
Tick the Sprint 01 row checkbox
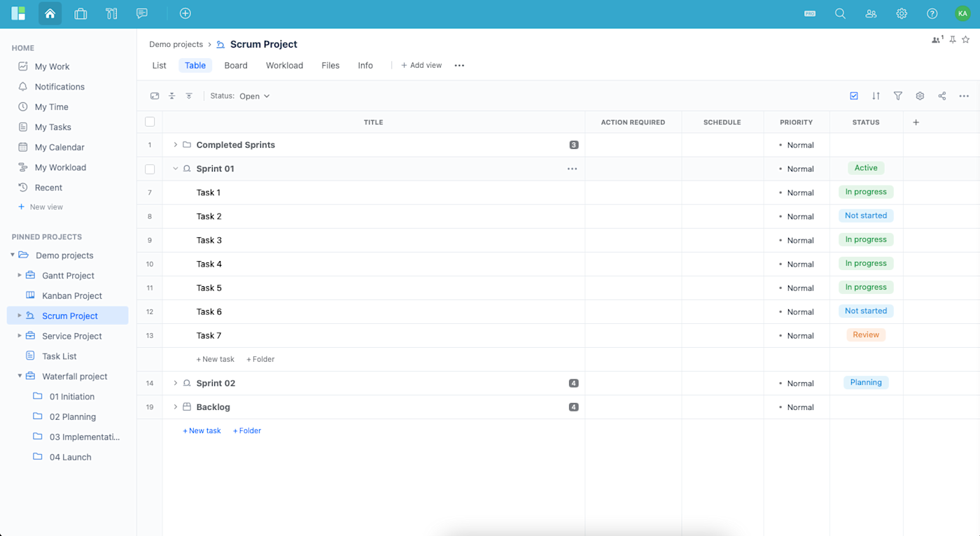pyautogui.click(x=150, y=169)
